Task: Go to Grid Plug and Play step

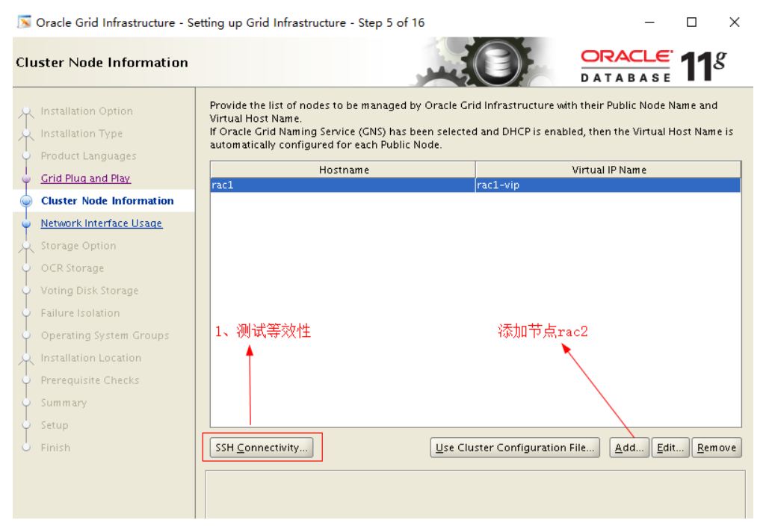Action: (x=86, y=178)
